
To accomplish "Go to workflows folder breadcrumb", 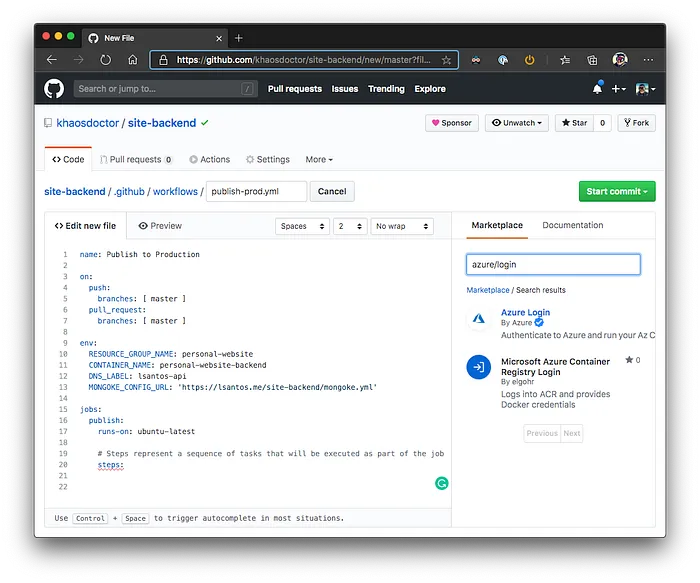I will 175,192.
